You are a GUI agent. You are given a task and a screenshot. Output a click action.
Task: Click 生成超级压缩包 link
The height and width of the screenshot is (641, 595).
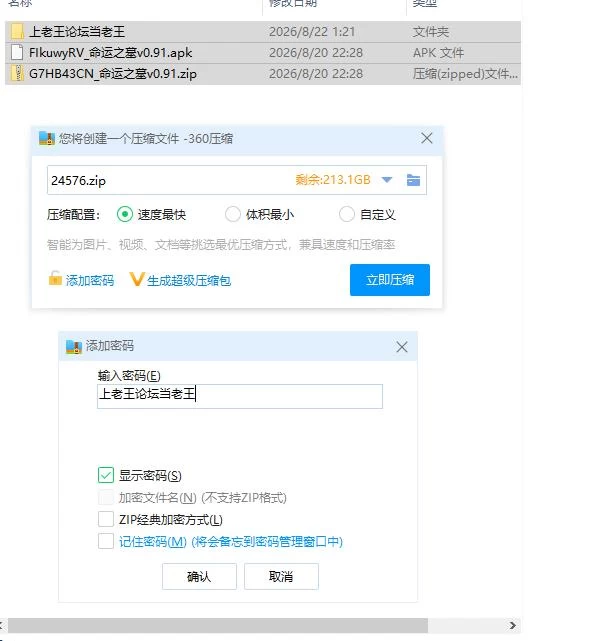click(189, 280)
